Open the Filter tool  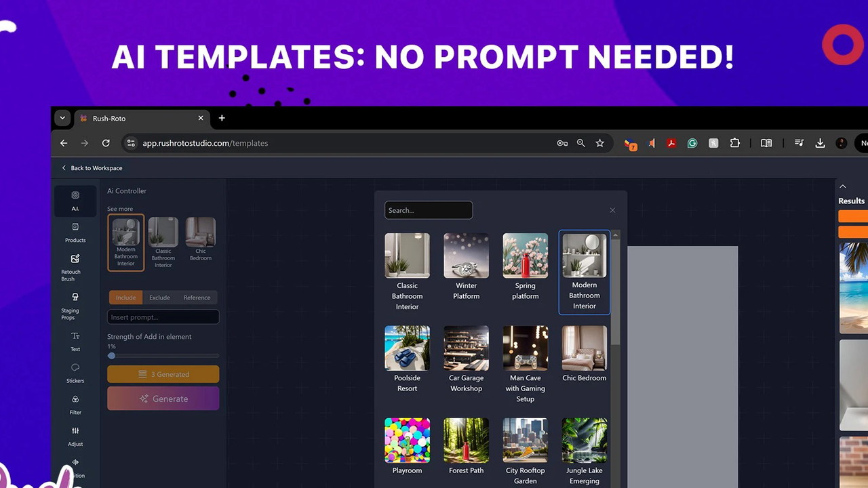[75, 404]
